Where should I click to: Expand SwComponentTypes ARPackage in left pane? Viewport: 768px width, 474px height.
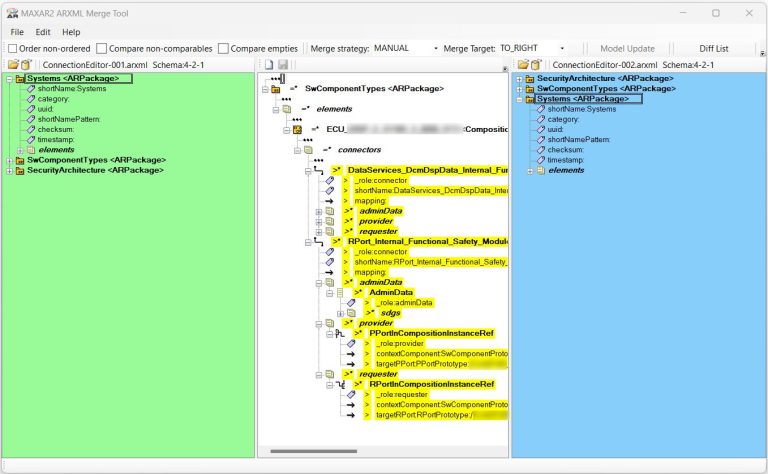click(x=9, y=161)
